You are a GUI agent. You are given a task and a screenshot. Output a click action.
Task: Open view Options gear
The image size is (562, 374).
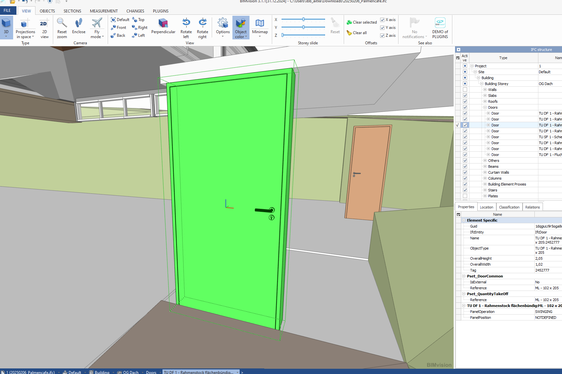(223, 27)
